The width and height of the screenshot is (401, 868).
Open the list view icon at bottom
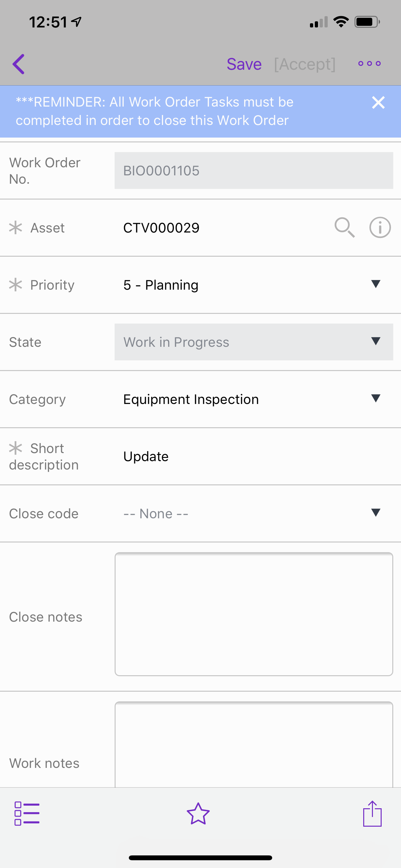(x=27, y=813)
